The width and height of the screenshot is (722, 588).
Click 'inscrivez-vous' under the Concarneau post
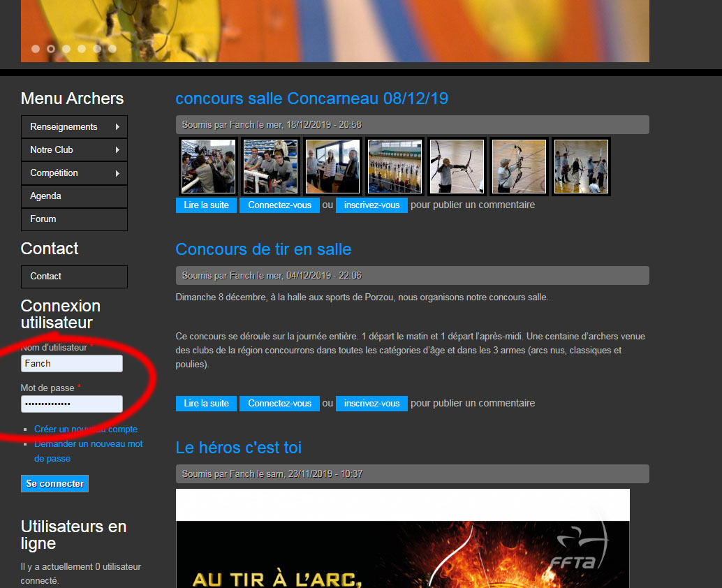(x=371, y=205)
